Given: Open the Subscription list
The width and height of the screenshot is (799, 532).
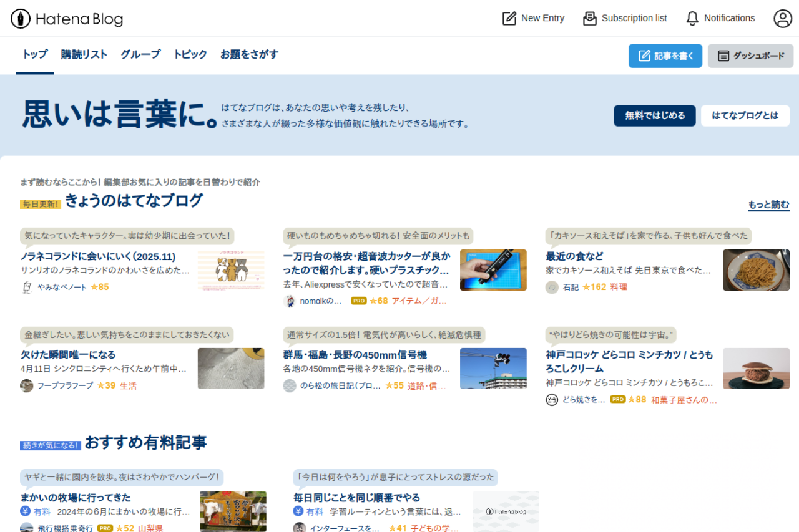Looking at the screenshot, I should pyautogui.click(x=625, y=18).
